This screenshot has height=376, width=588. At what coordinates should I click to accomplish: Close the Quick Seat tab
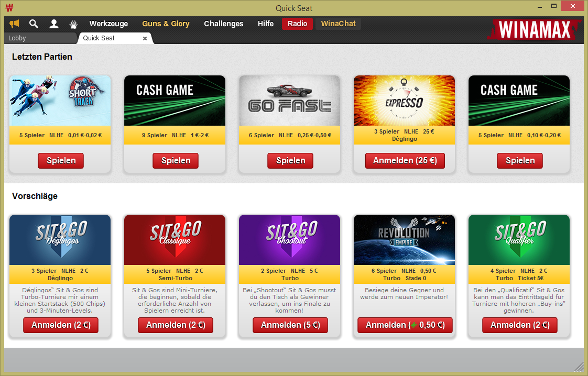point(145,38)
